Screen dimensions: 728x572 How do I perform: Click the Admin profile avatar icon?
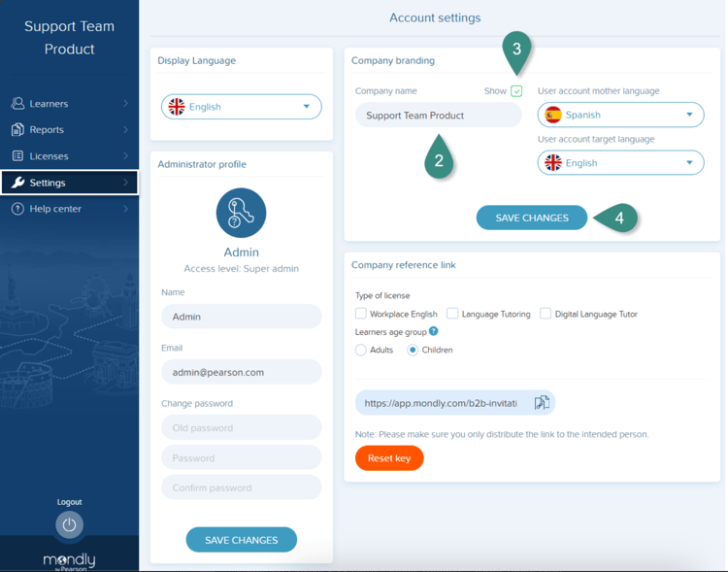coord(241,213)
